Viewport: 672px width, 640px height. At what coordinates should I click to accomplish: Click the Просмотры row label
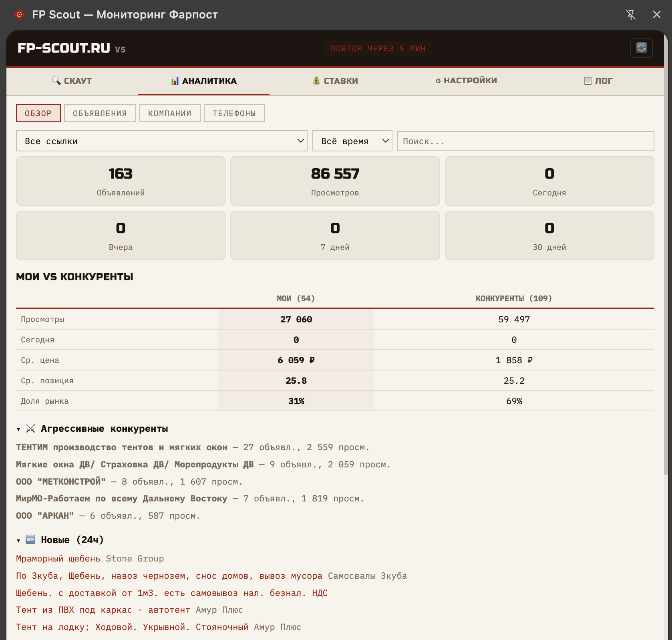42,319
